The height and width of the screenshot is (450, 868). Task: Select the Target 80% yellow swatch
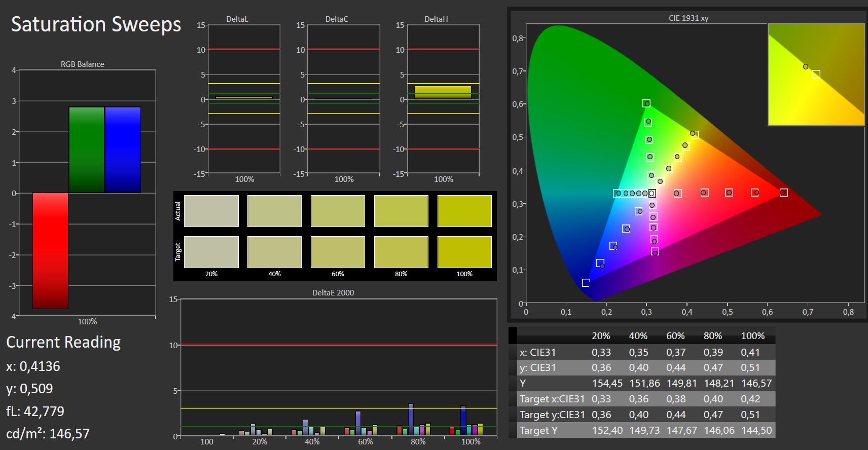(x=401, y=252)
